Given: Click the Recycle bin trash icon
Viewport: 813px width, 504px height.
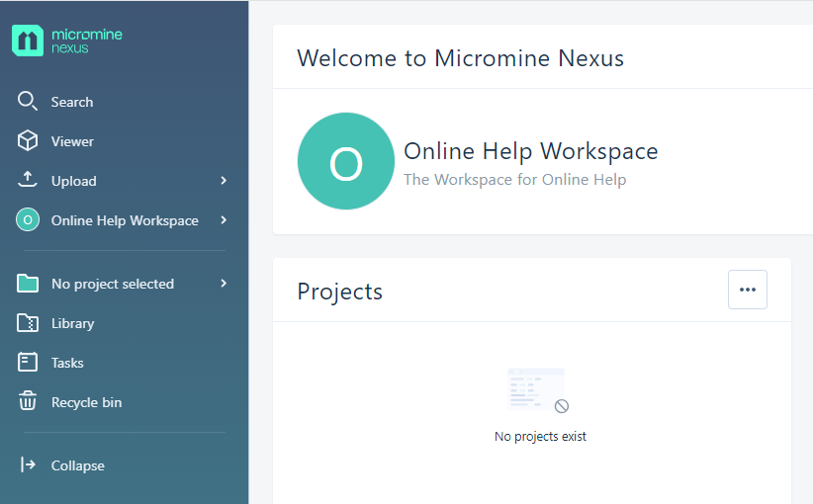Looking at the screenshot, I should pos(28,401).
